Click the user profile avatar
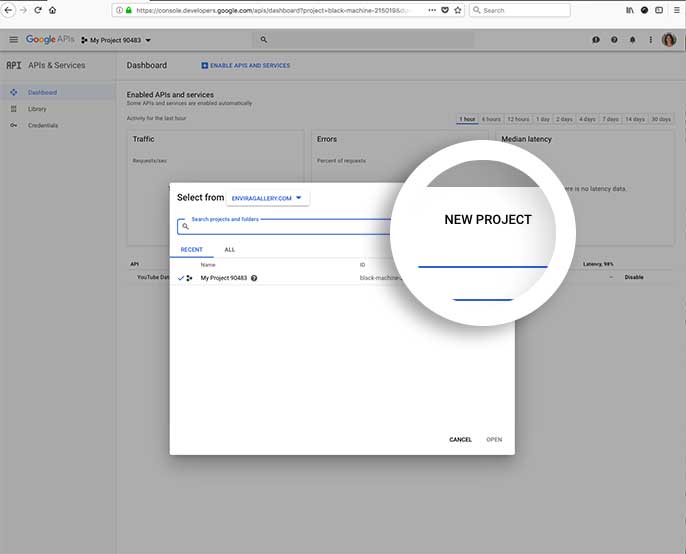 (x=669, y=40)
